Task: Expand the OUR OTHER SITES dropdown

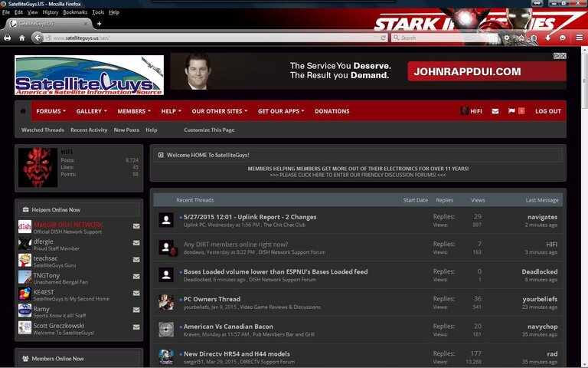Action: (220, 111)
